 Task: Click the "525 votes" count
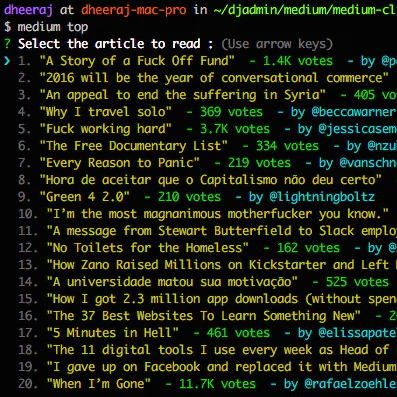(357, 282)
